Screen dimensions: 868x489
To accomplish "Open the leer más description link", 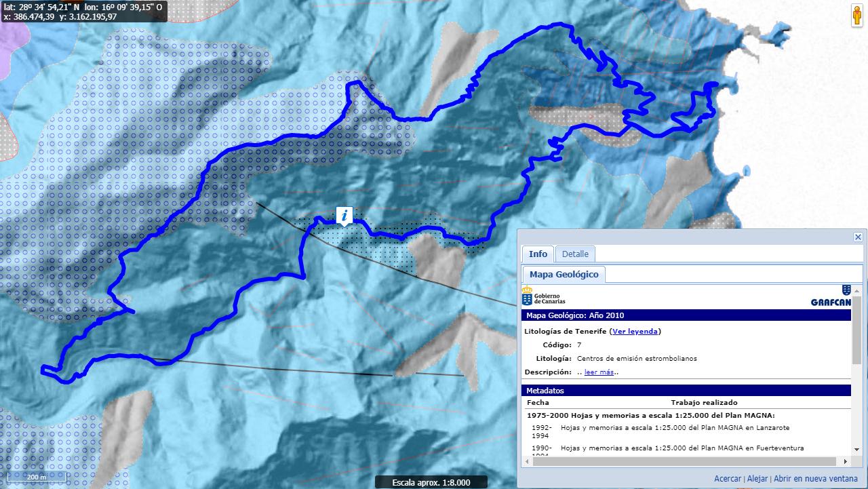I will (x=599, y=372).
